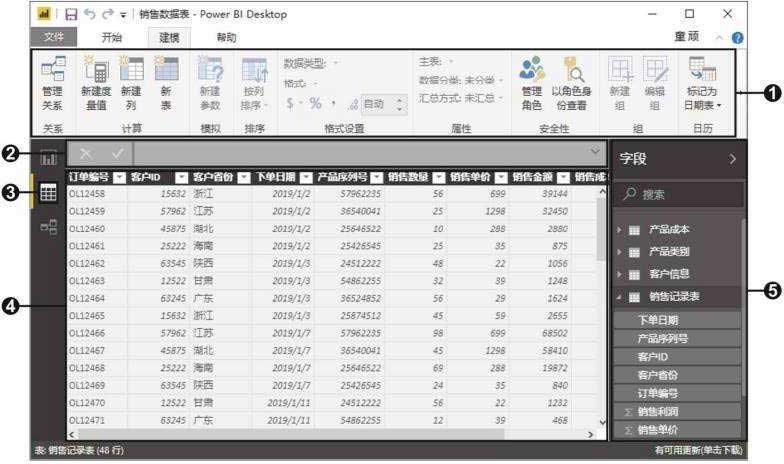The image size is (784, 464).
Task: Switch to the 开始 ribbon tab
Action: [112, 38]
